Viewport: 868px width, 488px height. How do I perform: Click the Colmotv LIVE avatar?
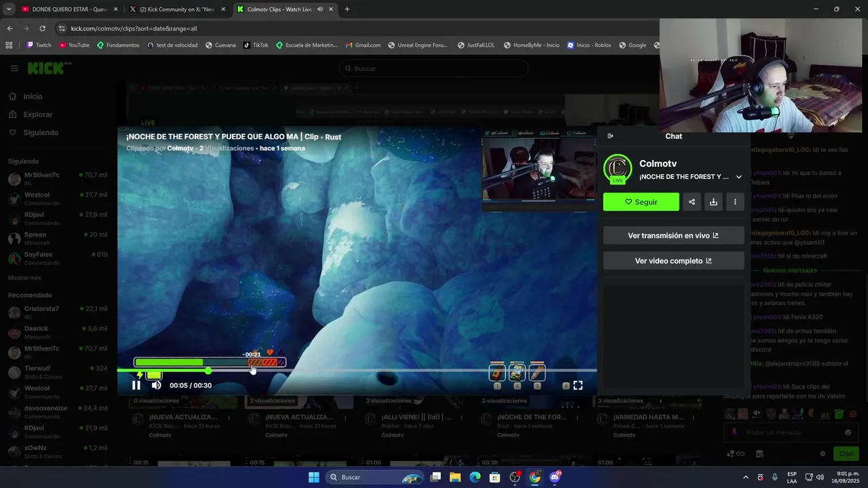(x=617, y=169)
